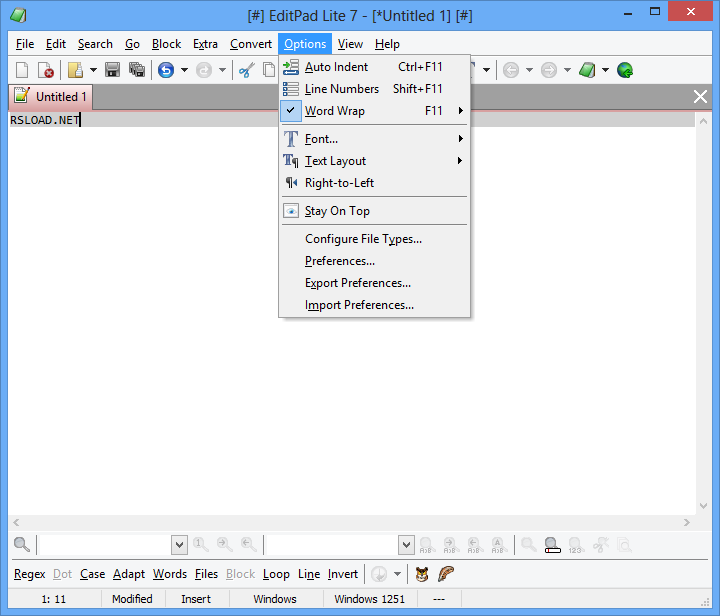Click the search magnifier icon at panel left
Screen dimensions: 720x616
pyautogui.click(x=22, y=545)
